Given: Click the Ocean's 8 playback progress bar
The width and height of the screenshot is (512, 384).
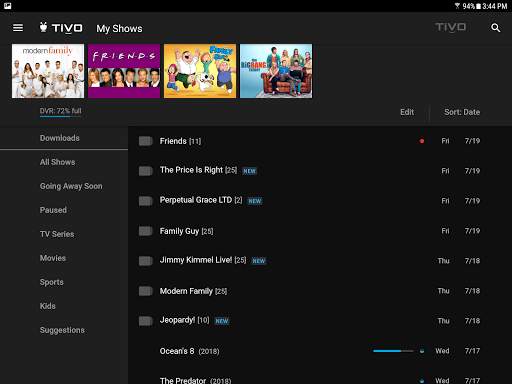Looking at the screenshot, I should click(x=393, y=351).
